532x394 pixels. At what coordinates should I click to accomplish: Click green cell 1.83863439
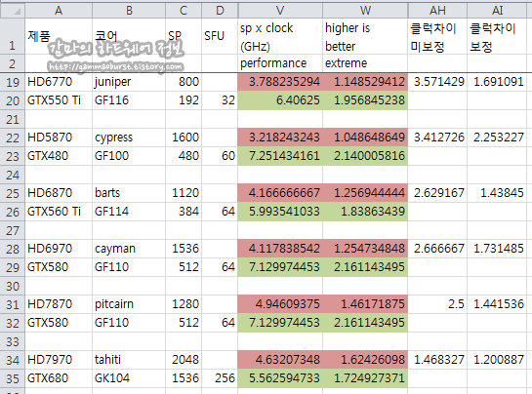pyautogui.click(x=365, y=212)
